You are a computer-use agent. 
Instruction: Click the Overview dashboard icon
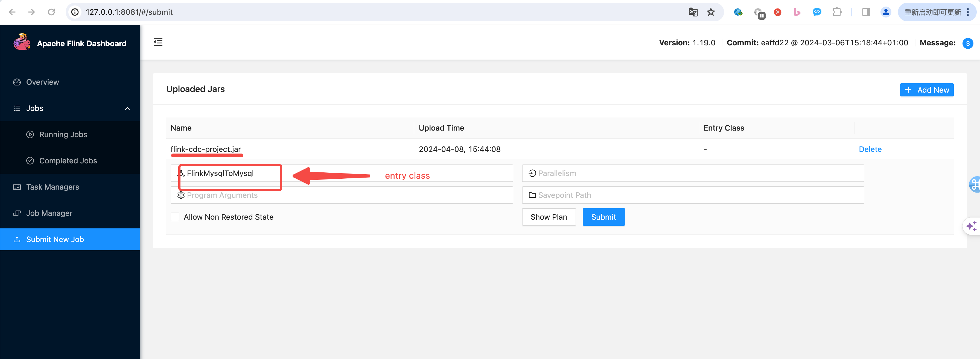pyautogui.click(x=17, y=82)
